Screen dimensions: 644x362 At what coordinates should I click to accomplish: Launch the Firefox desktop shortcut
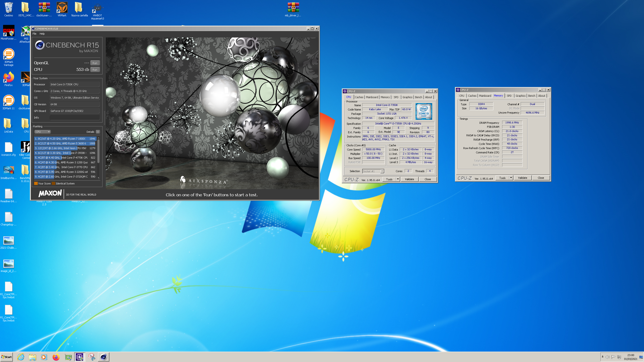tap(9, 79)
